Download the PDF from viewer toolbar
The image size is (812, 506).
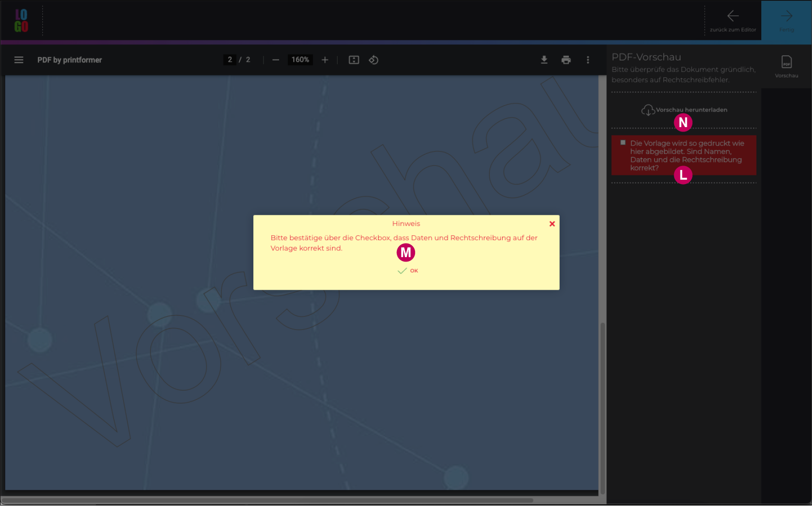coord(544,60)
